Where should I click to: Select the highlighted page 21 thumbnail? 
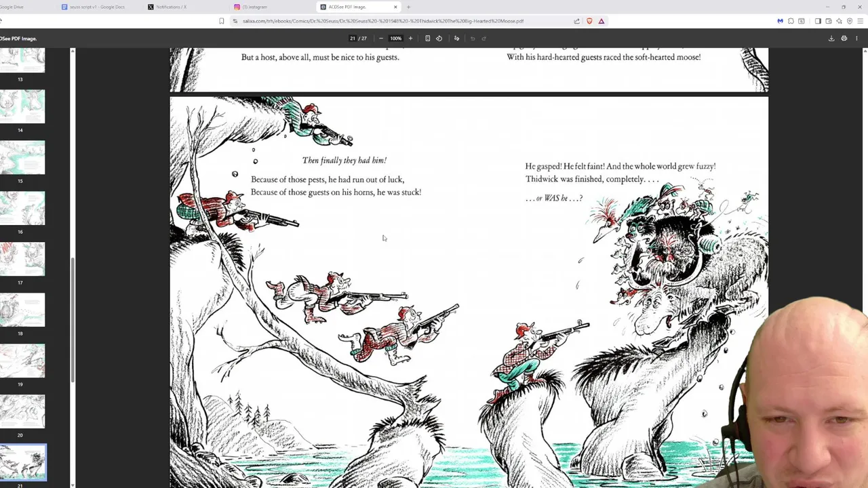pos(22,462)
